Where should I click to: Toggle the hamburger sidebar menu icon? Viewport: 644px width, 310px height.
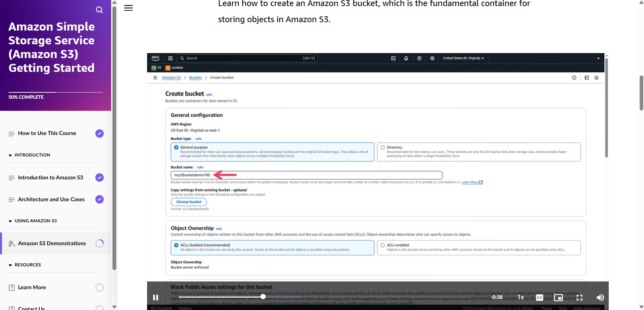[128, 8]
